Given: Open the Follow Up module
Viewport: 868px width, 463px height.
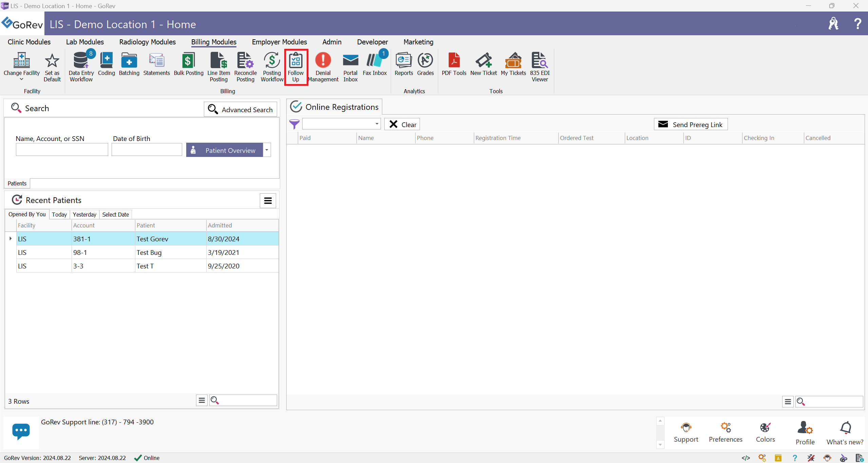Looking at the screenshot, I should (x=296, y=67).
